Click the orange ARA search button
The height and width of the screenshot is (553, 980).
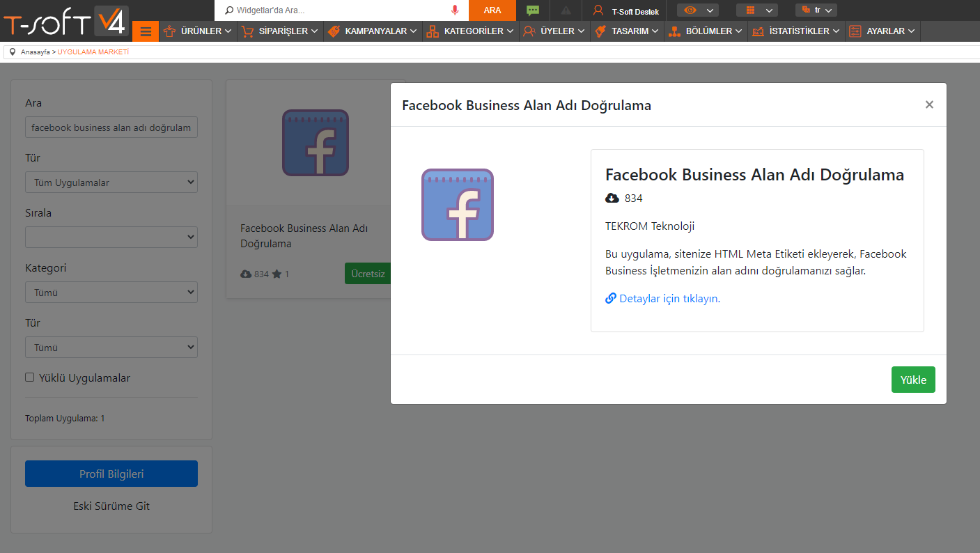pyautogui.click(x=492, y=10)
